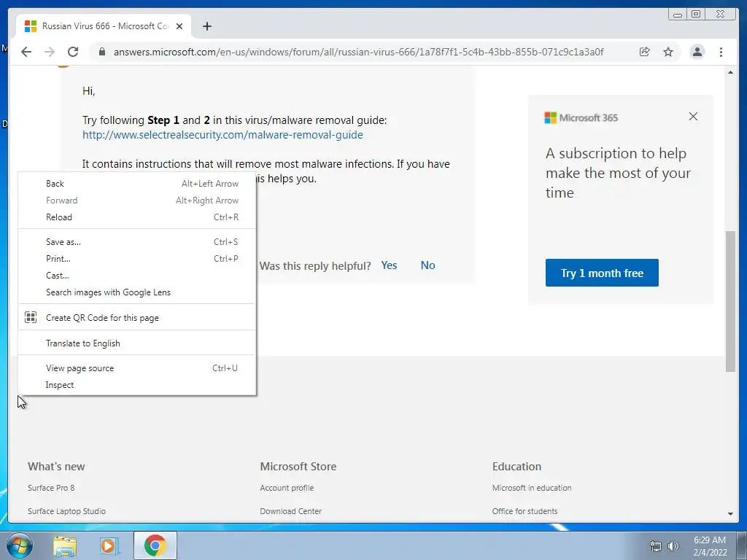Open the selectrealsecurity malware removal guide link
The width and height of the screenshot is (747, 560).
coord(222,135)
